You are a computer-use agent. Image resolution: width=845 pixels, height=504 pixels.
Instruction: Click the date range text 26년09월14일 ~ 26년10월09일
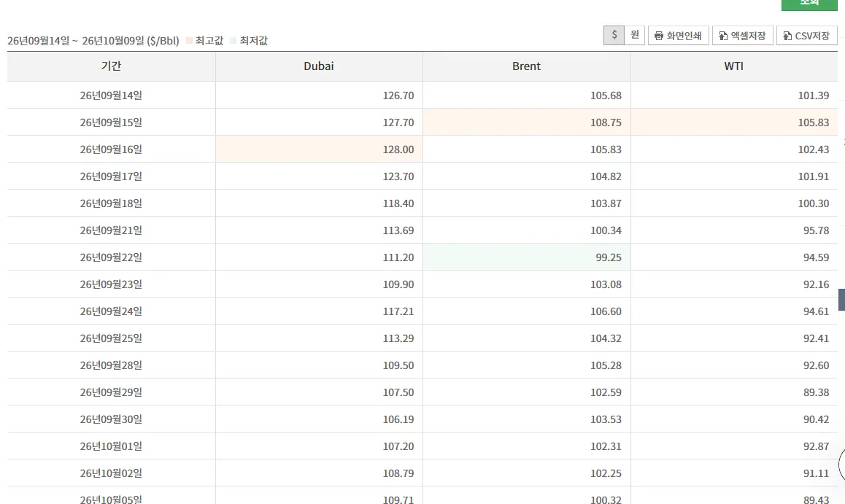[76, 41]
